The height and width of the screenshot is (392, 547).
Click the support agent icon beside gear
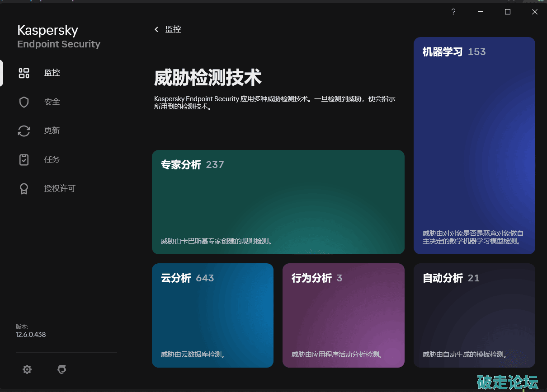[x=62, y=369]
